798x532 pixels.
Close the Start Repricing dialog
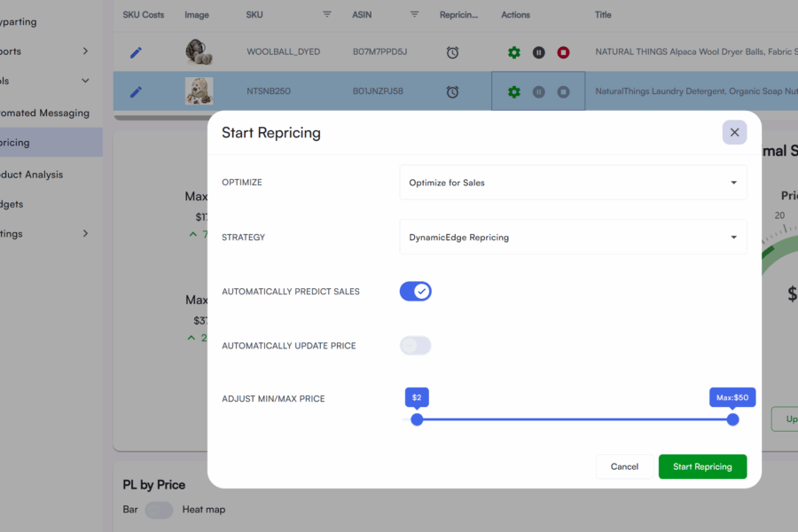[x=734, y=132]
